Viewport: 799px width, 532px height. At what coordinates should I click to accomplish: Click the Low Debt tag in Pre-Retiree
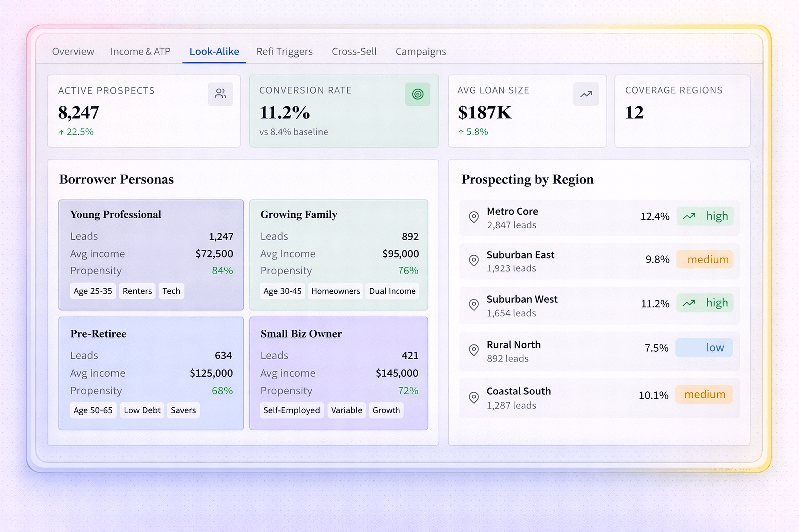tap(142, 410)
